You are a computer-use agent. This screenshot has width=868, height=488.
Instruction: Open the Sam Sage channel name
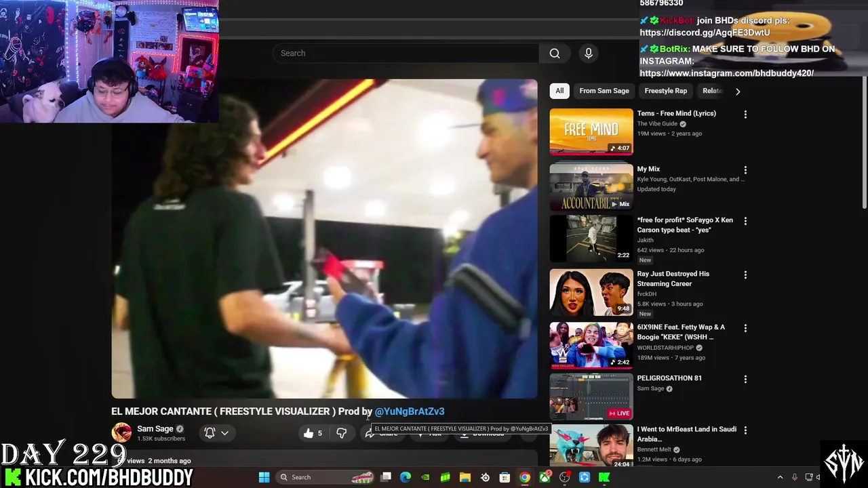[x=155, y=428]
